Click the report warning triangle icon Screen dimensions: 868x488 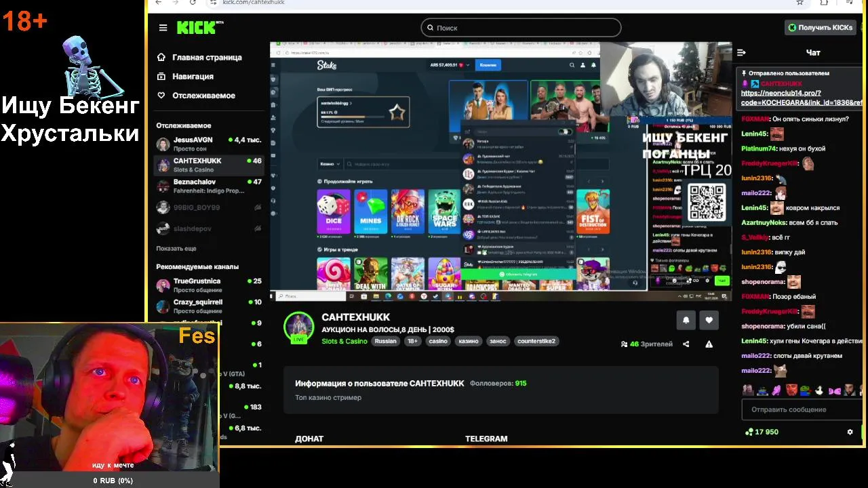[709, 344]
